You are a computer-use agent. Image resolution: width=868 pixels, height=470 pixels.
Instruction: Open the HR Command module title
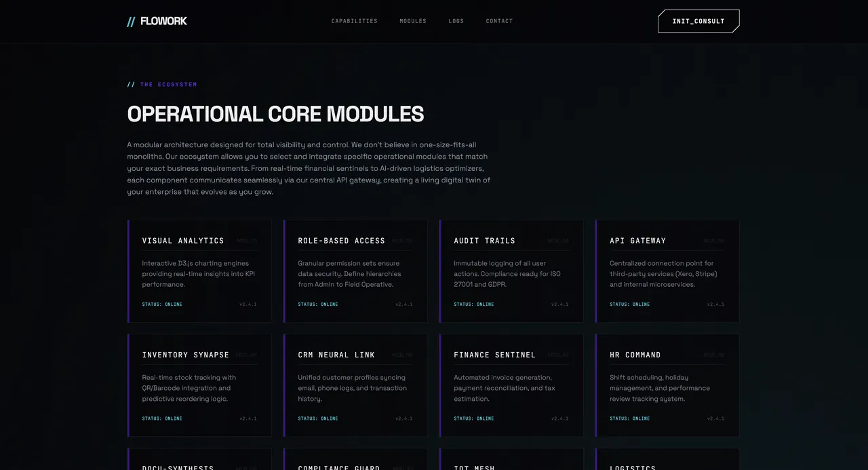click(x=635, y=355)
